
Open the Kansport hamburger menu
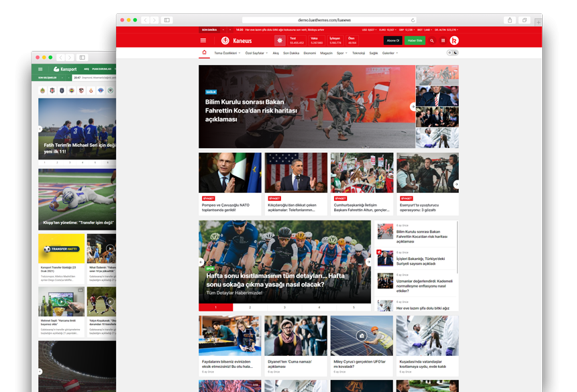[40, 69]
